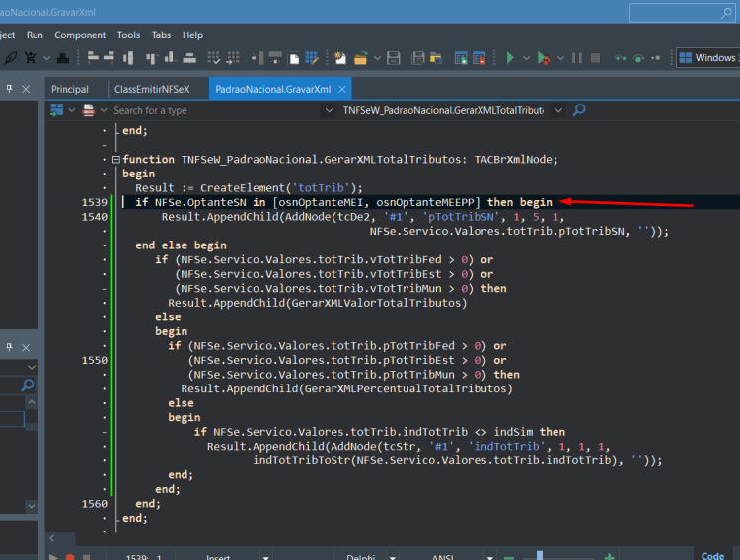Switch to Code view at bottom

[712, 556]
